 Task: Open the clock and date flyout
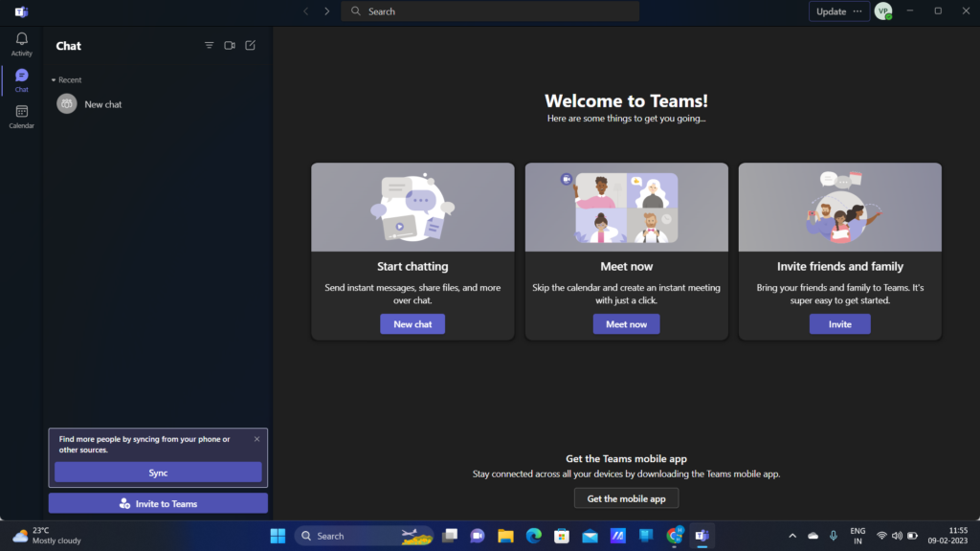[947, 536]
